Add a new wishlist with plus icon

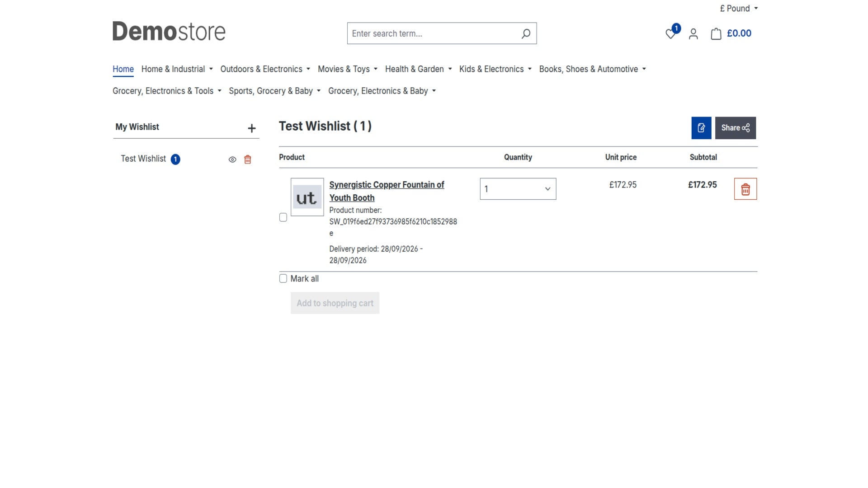click(252, 128)
